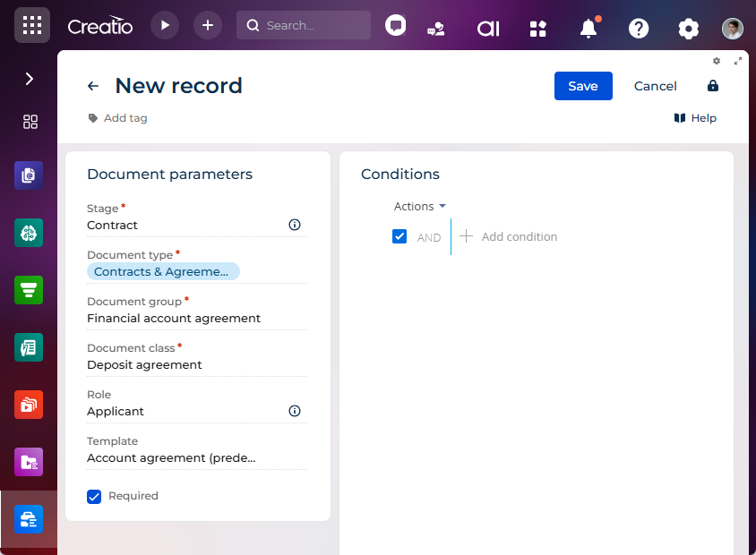Open the chat bubble communication panel
This screenshot has height=555, width=756.
pyautogui.click(x=395, y=26)
